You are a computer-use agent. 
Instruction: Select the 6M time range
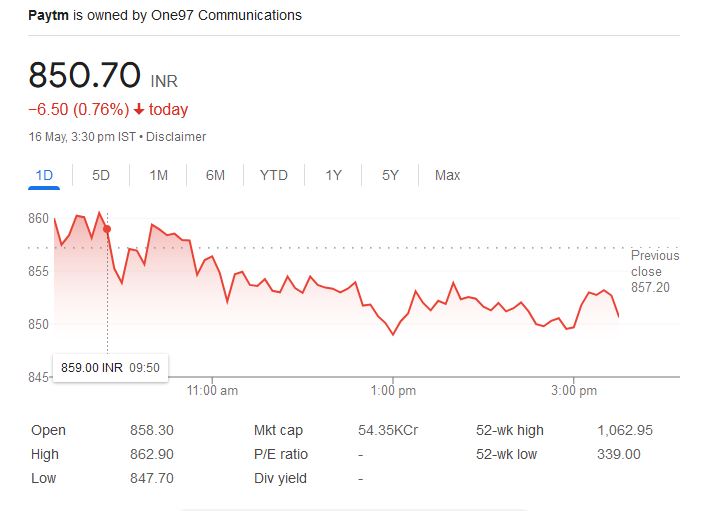pos(215,175)
